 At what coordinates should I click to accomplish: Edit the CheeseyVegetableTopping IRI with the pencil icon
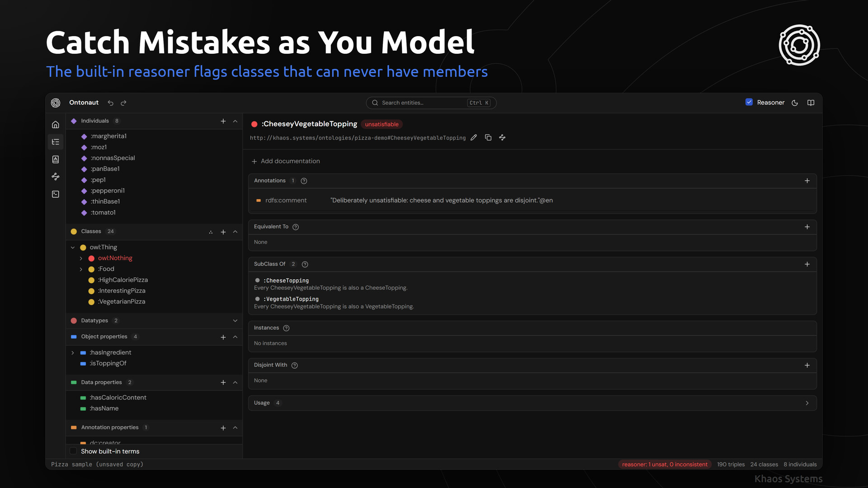(474, 138)
